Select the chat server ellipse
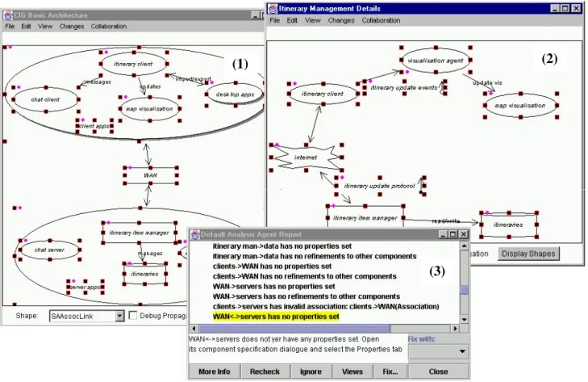The height and width of the screenshot is (382, 588). coord(49,250)
